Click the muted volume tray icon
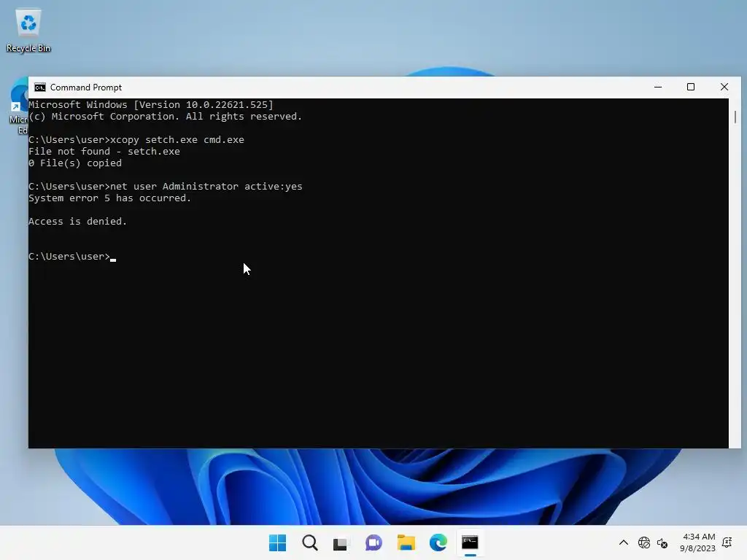Screen dimensions: 747x560 (662, 542)
